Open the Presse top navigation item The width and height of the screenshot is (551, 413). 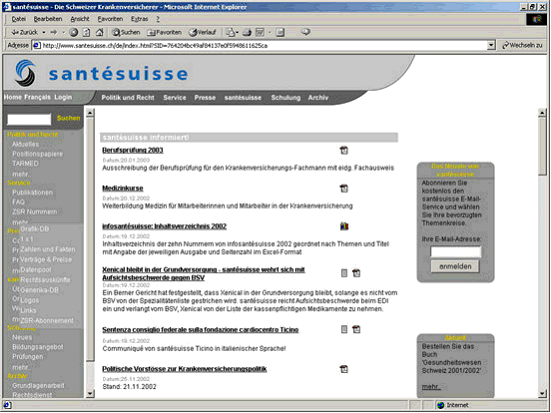coord(205,98)
